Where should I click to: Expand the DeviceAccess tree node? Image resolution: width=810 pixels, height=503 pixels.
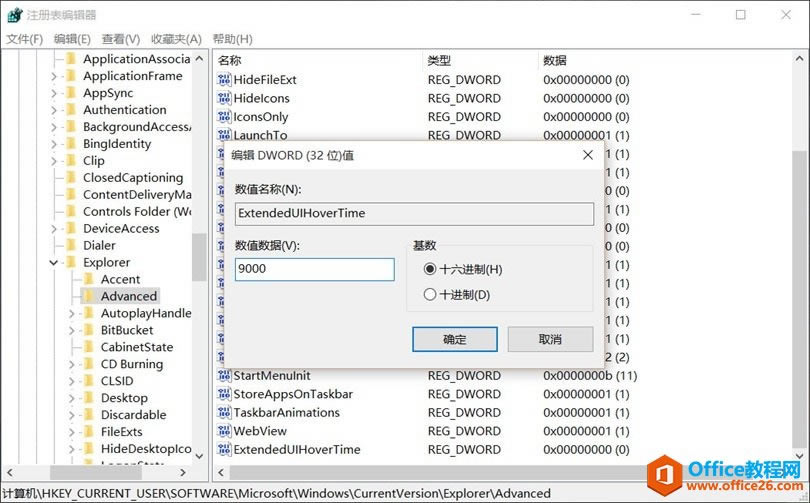coord(54,229)
